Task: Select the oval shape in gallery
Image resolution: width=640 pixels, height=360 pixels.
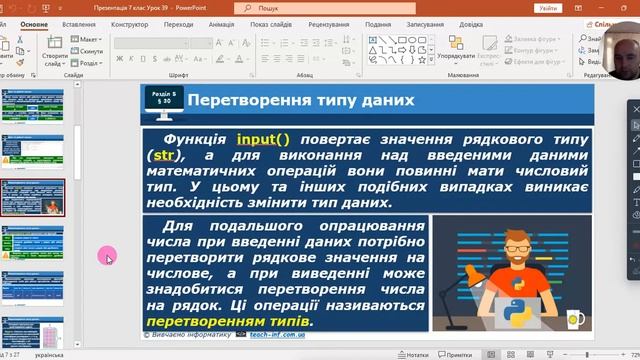Action: point(412,40)
